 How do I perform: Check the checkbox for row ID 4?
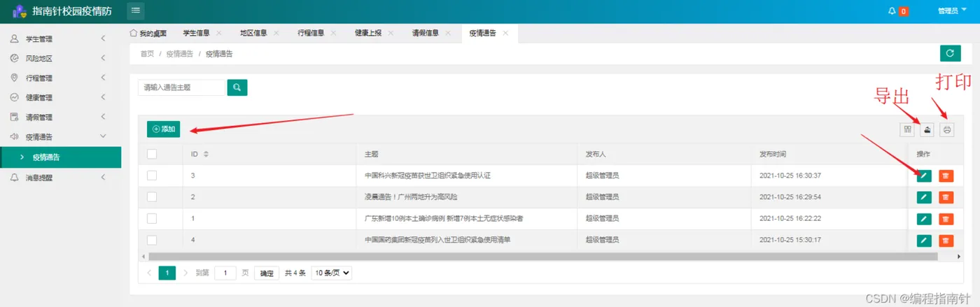[152, 240]
